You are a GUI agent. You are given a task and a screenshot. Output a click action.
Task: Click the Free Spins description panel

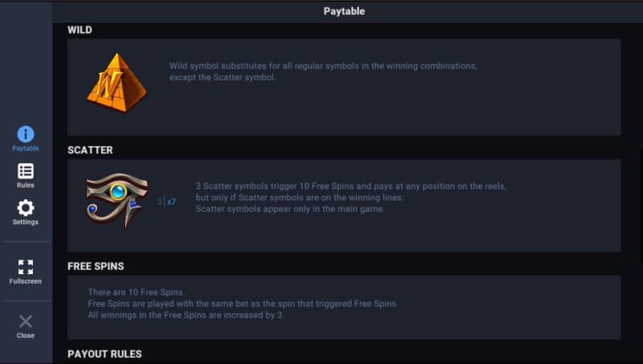click(344, 307)
